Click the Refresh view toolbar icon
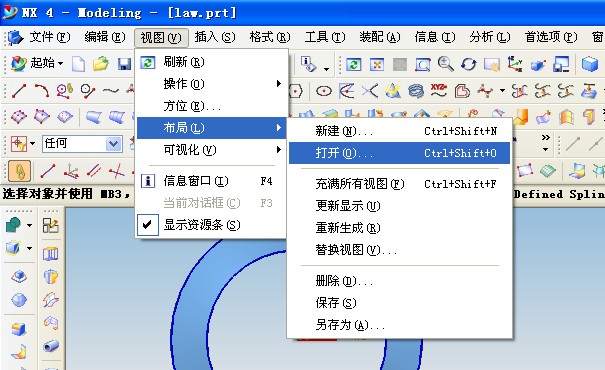The width and height of the screenshot is (605, 370). pos(354,64)
